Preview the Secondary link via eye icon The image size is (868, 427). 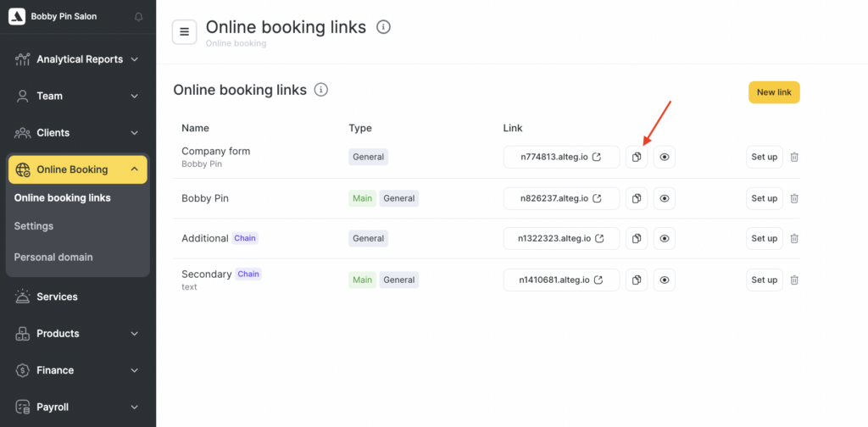point(665,280)
